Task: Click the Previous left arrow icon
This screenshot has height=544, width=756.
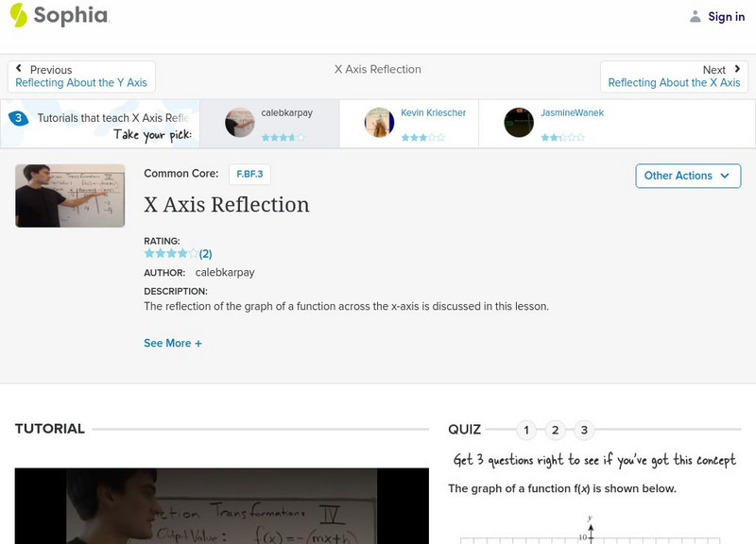Action: (20, 69)
